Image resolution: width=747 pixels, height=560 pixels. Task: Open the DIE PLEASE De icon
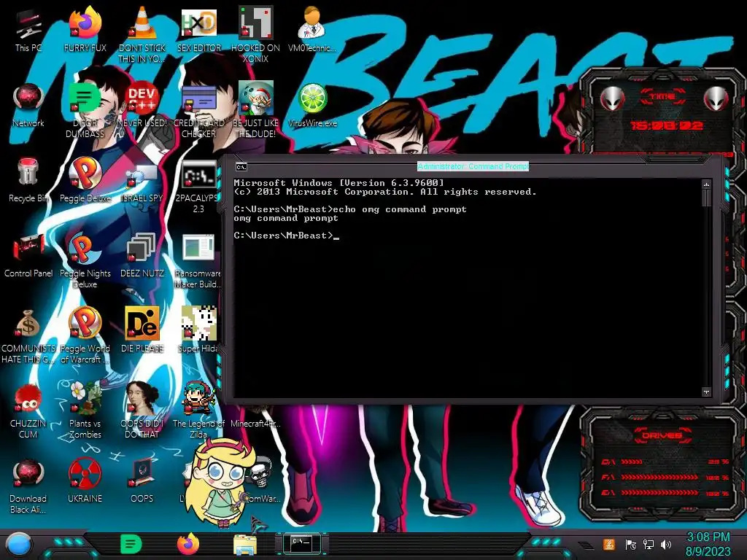click(142, 330)
